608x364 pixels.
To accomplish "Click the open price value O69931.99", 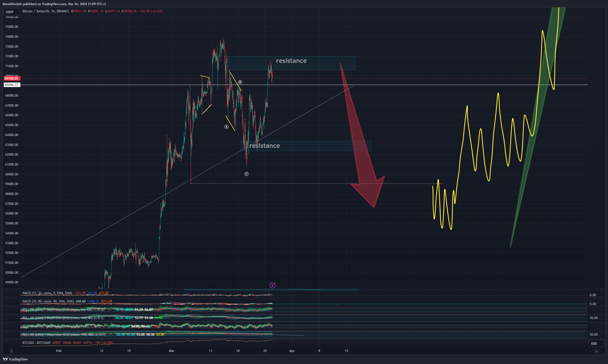I will (x=79, y=11).
